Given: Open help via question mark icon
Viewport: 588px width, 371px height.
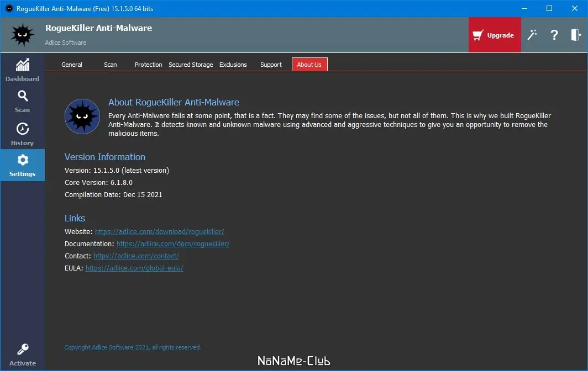Looking at the screenshot, I should click(554, 35).
